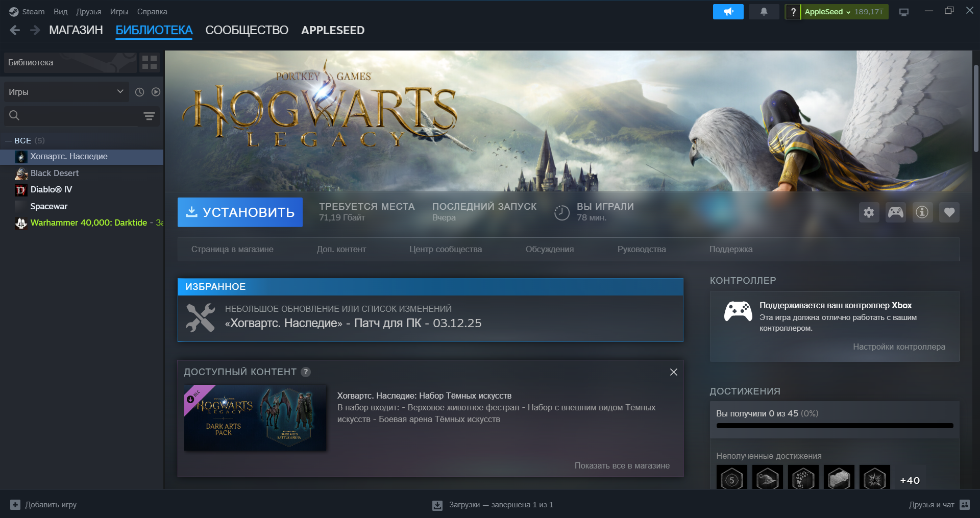The image size is (980, 518).
Task: Switch to Big Picture mode monitor icon
Action: pyautogui.click(x=904, y=12)
